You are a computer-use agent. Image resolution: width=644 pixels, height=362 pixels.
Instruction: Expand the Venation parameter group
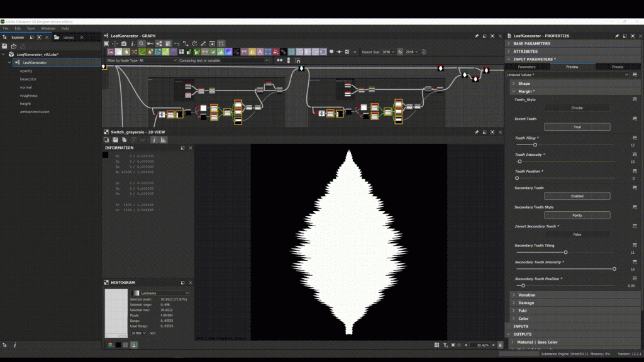[526, 295]
